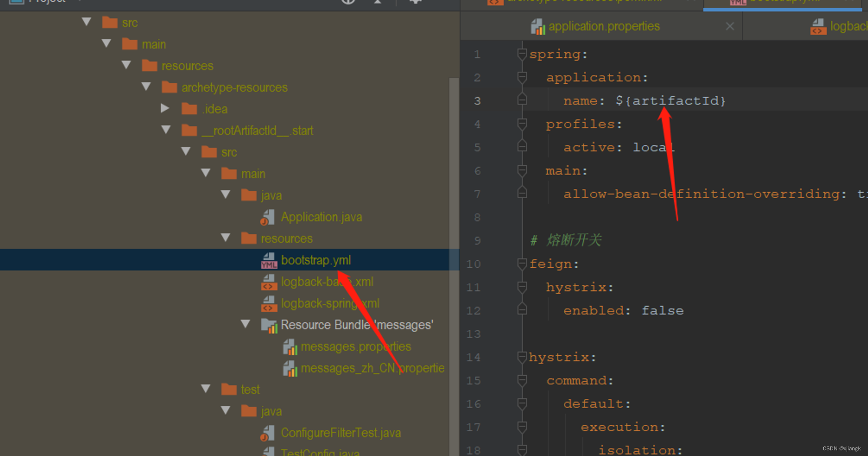Collapse the test folder
The height and width of the screenshot is (456, 868).
pyautogui.click(x=206, y=389)
